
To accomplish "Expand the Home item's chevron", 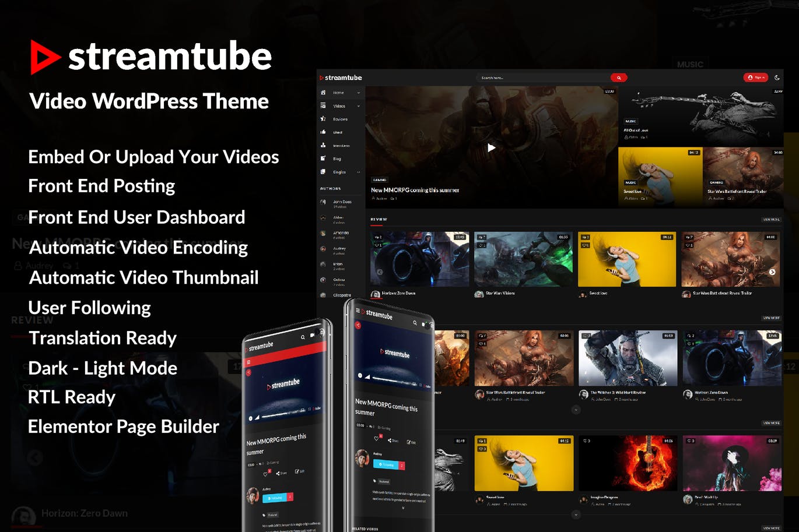I will [x=359, y=92].
